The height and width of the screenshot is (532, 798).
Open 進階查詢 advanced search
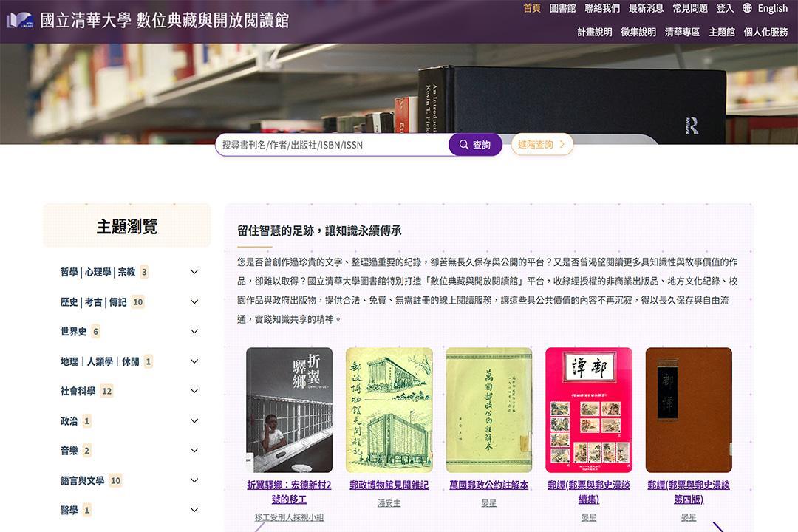pos(542,145)
